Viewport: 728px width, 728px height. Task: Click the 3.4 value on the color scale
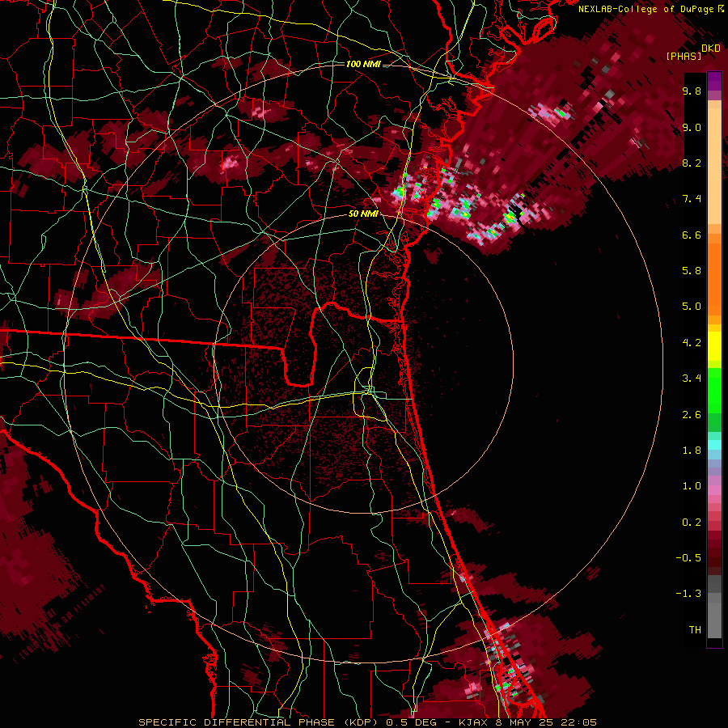[x=692, y=379]
